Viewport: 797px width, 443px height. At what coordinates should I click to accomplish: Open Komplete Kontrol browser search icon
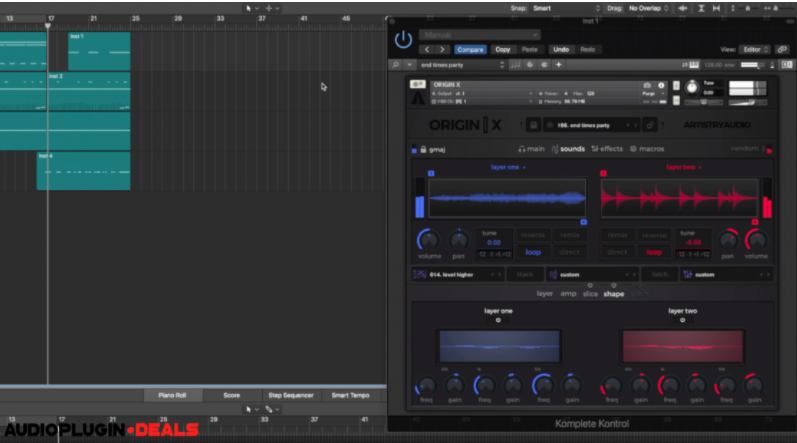click(395, 65)
